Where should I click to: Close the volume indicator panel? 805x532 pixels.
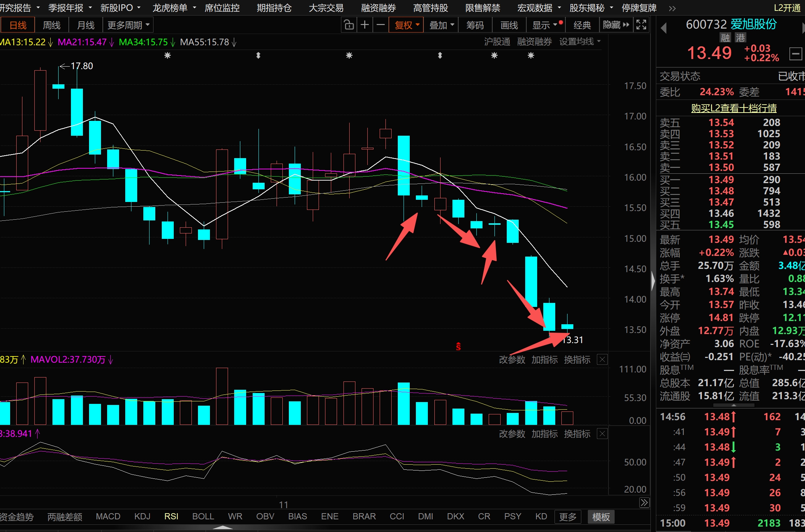click(x=602, y=359)
